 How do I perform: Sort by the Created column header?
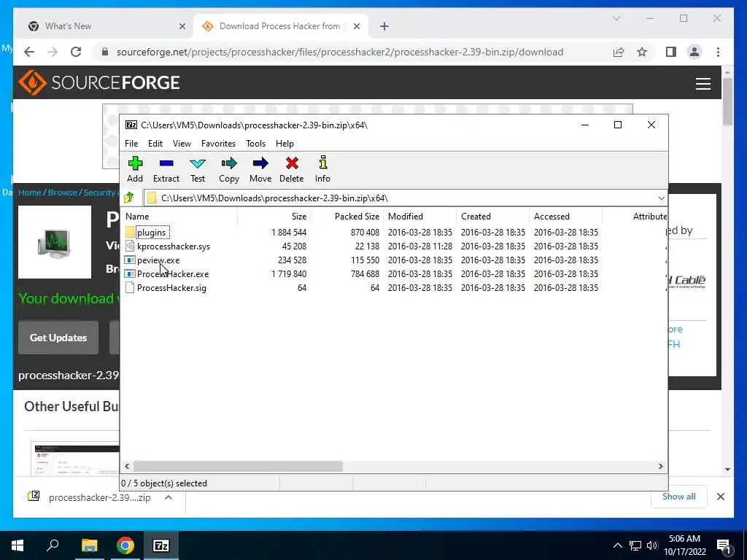click(492, 216)
